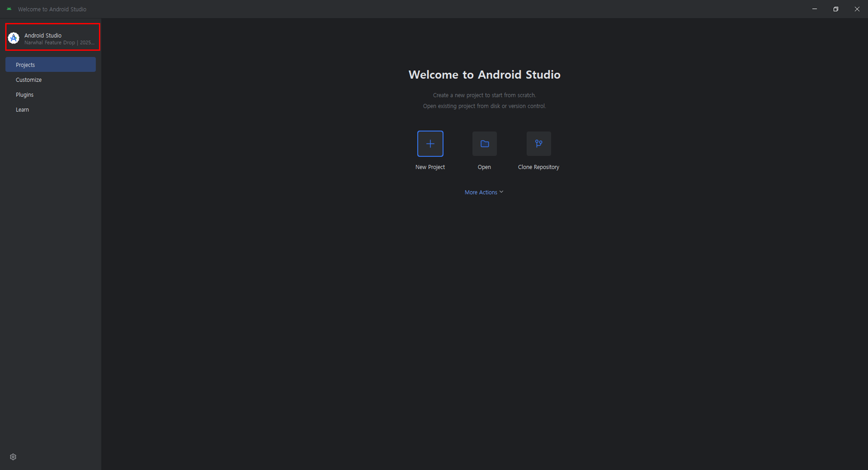Image resolution: width=868 pixels, height=470 pixels.
Task: Click the Open folder icon
Action: (484, 144)
